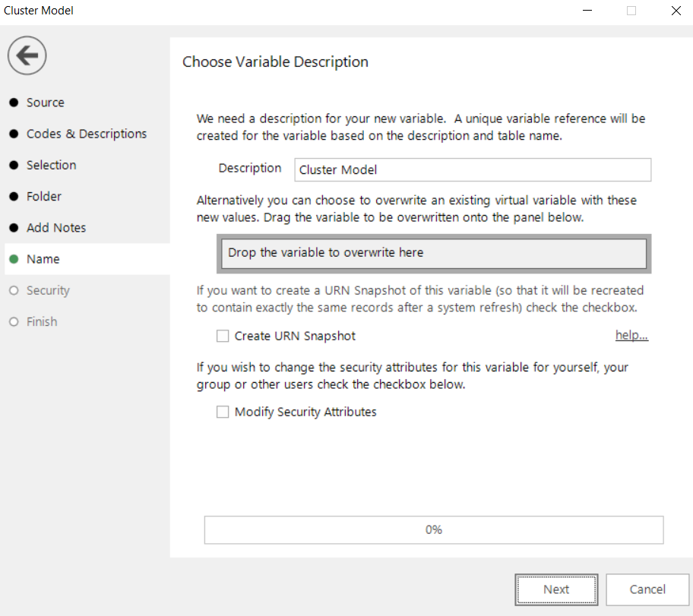693x616 pixels.
Task: Open the Codes & Descriptions step
Action: click(86, 134)
